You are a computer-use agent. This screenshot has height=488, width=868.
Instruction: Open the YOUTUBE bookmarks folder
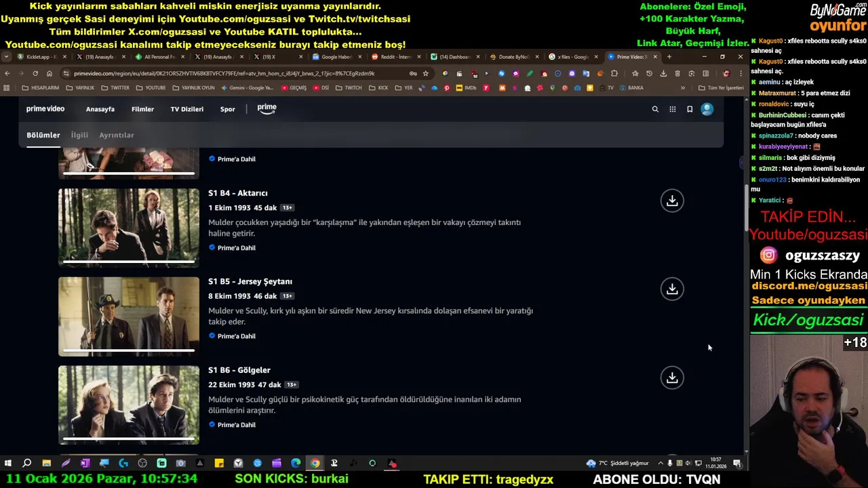coord(151,87)
